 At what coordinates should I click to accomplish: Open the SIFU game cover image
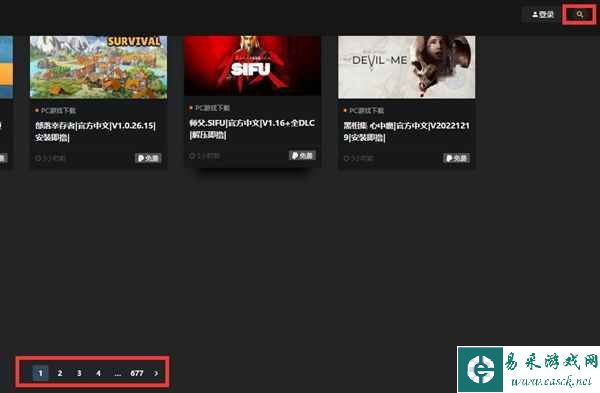252,65
